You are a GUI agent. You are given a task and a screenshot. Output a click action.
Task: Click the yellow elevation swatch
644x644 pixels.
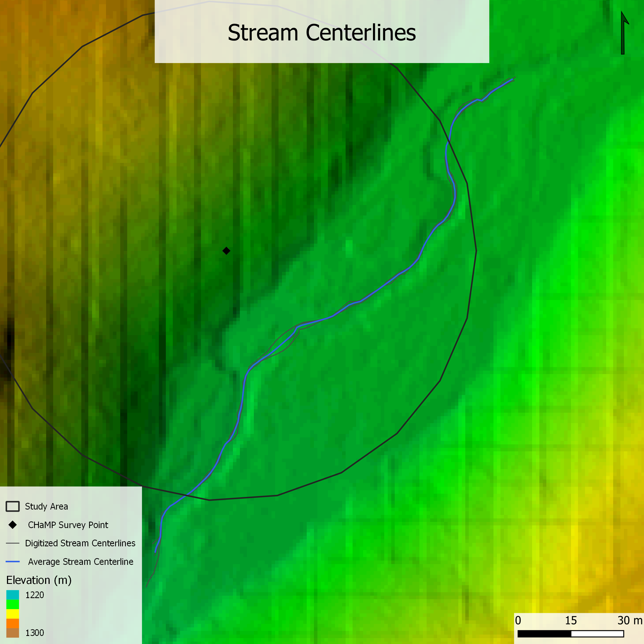click(13, 614)
